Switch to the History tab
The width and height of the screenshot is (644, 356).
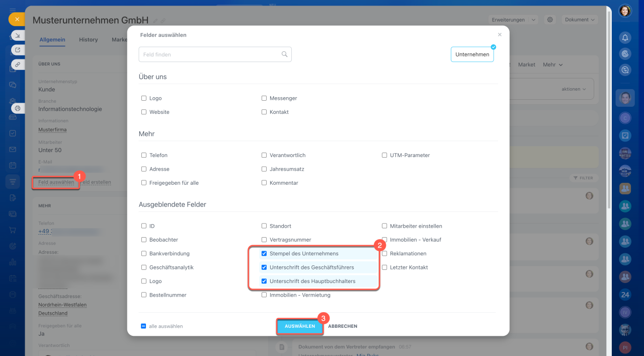click(88, 39)
